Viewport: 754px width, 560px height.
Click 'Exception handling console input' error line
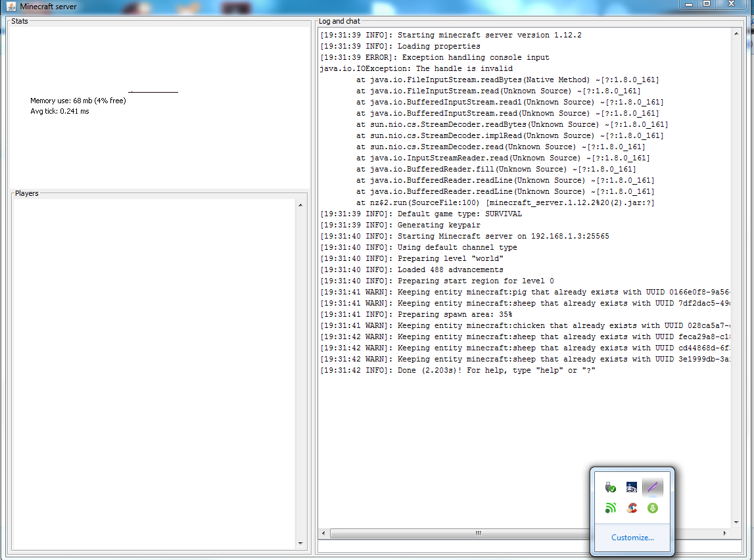pos(435,57)
